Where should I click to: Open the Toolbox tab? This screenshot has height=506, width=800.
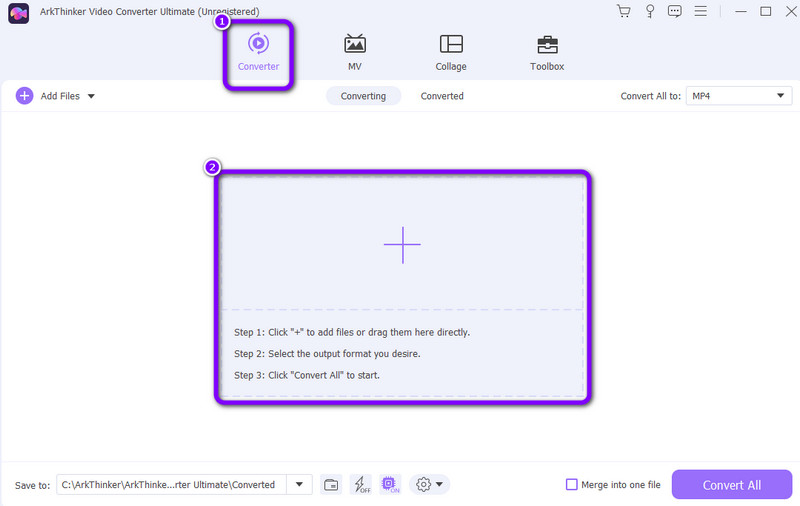547,53
